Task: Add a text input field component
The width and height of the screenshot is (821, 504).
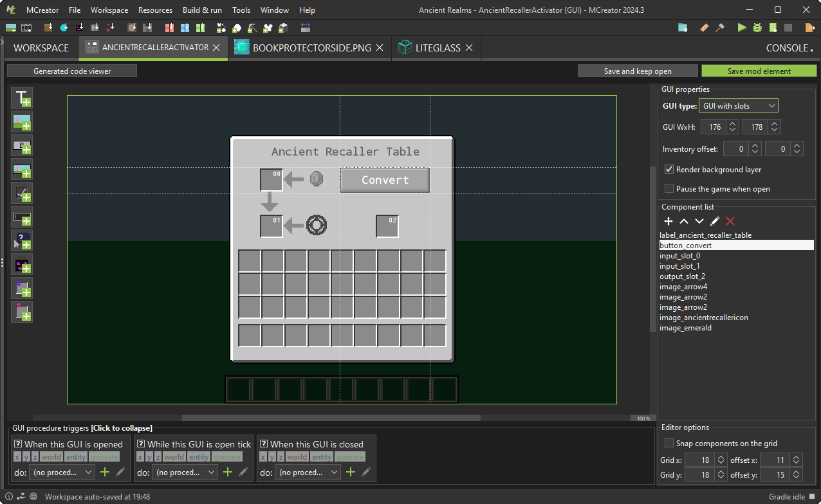Action: click(22, 217)
